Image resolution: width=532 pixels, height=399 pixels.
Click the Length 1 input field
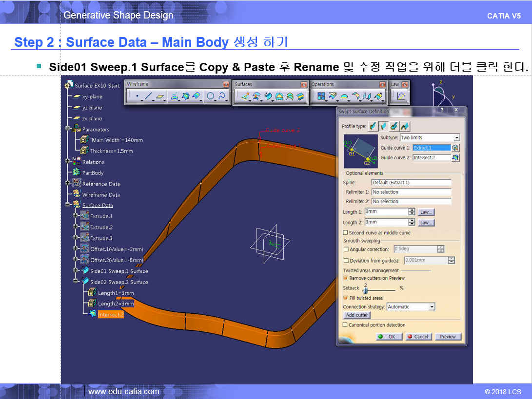[x=386, y=212]
